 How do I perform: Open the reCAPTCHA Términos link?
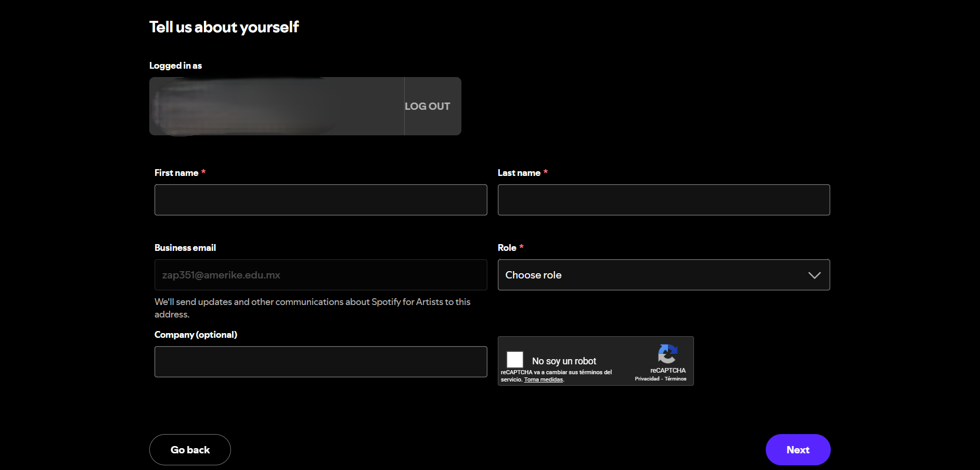point(675,379)
